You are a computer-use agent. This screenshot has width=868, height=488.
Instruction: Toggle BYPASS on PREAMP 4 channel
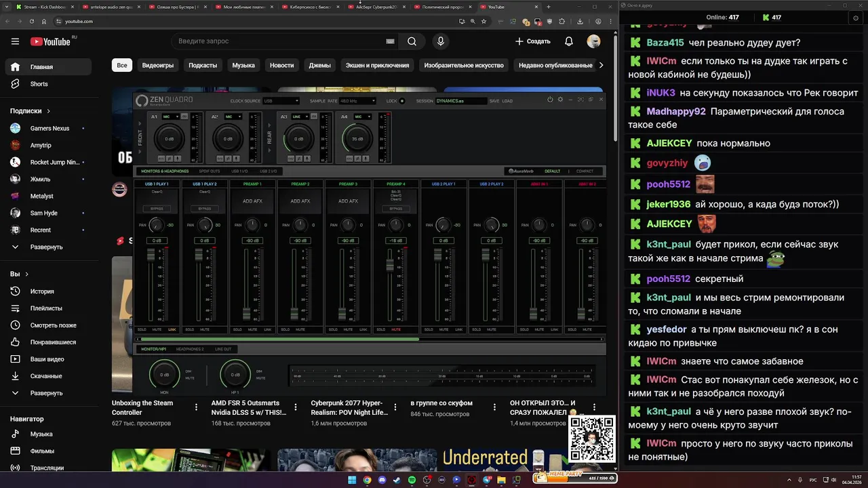pyautogui.click(x=396, y=209)
